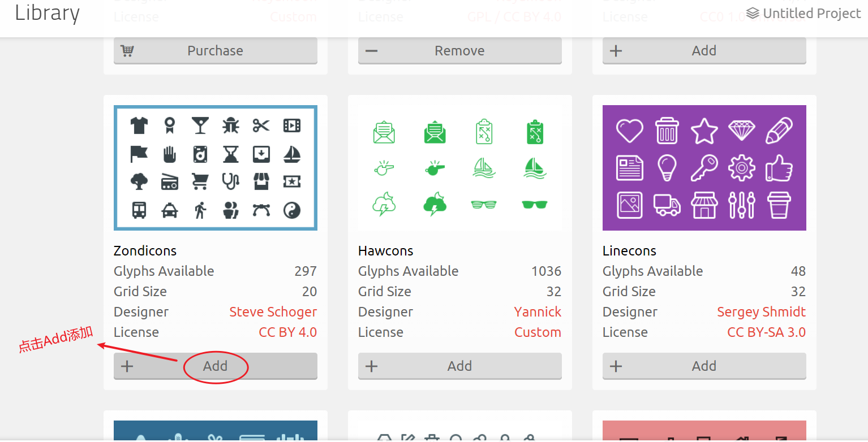Click the star icon in Linecons preview
The height and width of the screenshot is (442, 868).
click(704, 131)
